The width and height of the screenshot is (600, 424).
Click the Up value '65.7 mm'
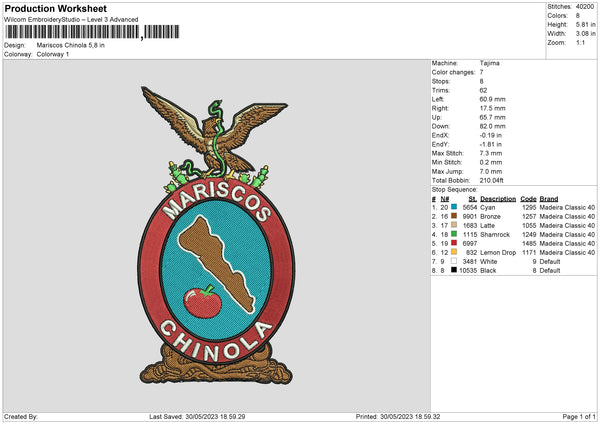(x=492, y=117)
